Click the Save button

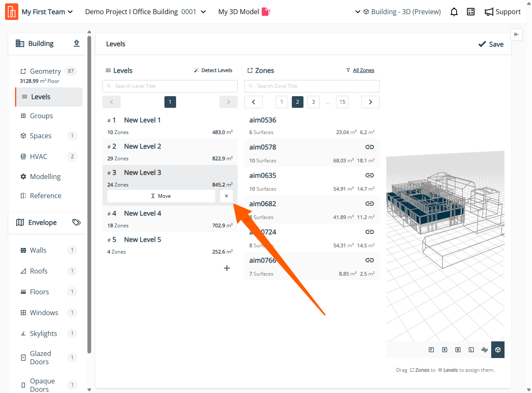click(491, 44)
